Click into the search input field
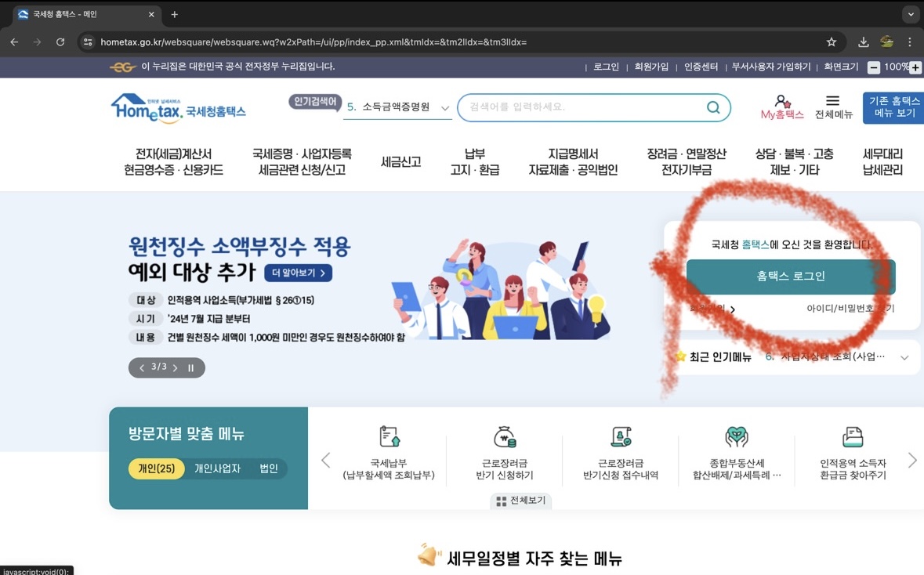924x575 pixels. (583, 107)
